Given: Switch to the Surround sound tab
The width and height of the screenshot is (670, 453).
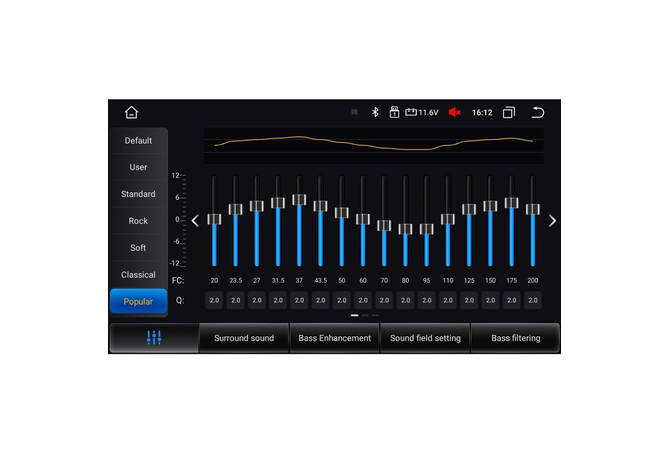Looking at the screenshot, I should click(x=244, y=338).
